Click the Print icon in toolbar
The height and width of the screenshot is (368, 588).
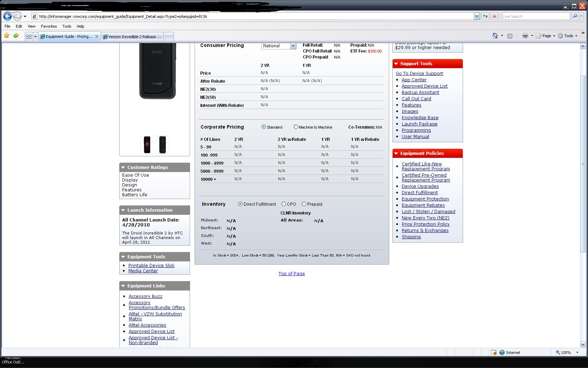tap(525, 36)
